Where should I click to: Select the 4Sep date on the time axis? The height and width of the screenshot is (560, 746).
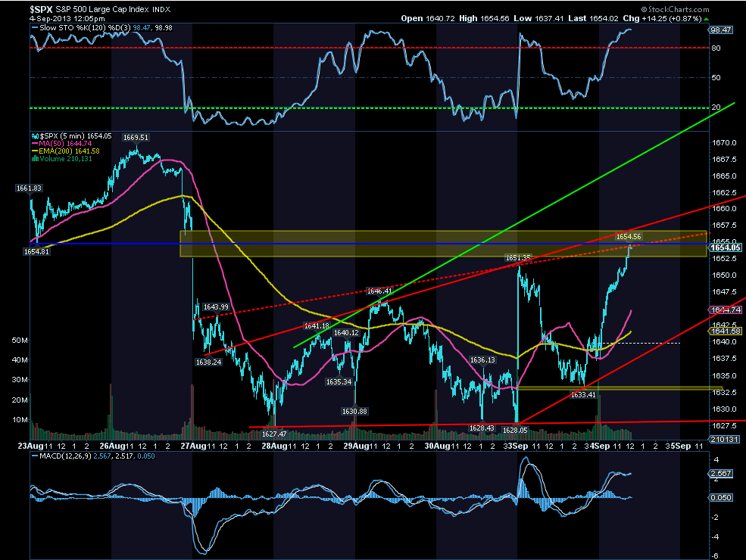pyautogui.click(x=600, y=446)
